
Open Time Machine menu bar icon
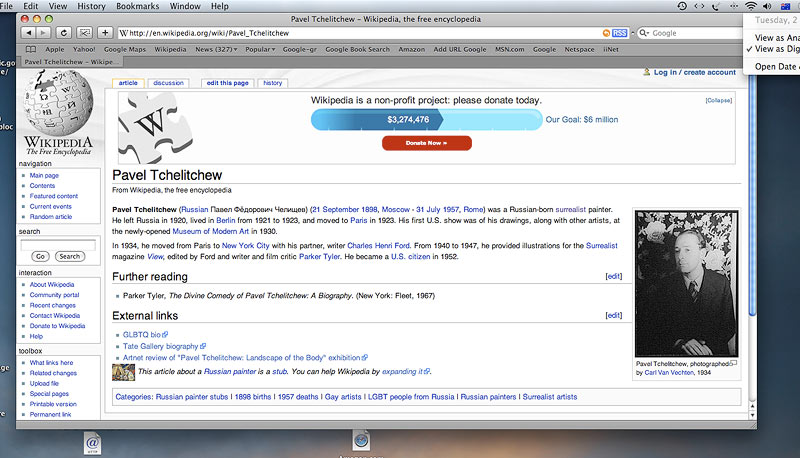click(682, 6)
